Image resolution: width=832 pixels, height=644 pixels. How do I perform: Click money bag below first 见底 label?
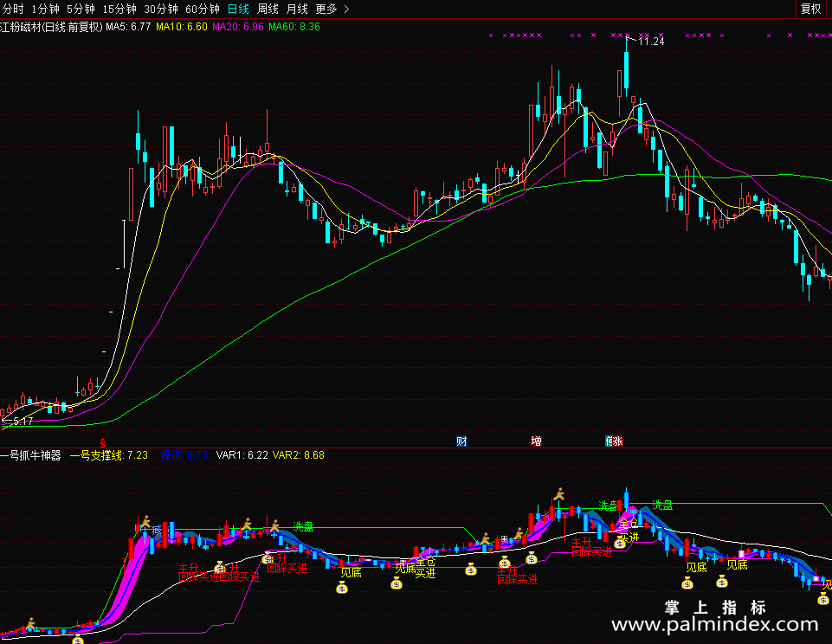[342, 587]
